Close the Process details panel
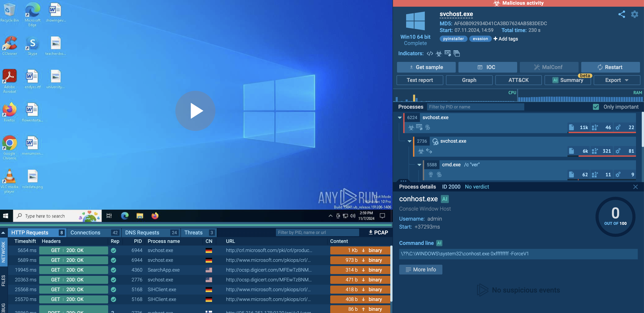The image size is (644, 313). click(635, 187)
